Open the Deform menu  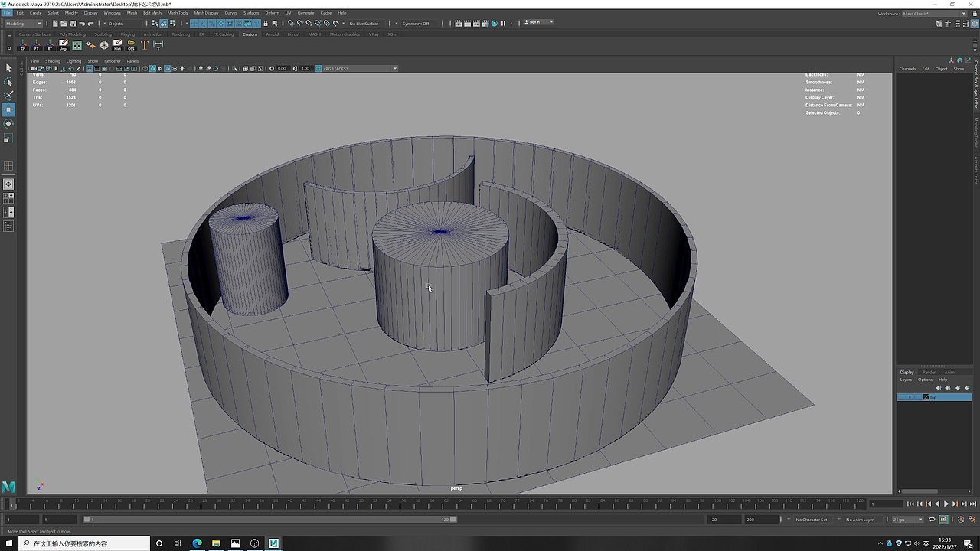point(273,13)
